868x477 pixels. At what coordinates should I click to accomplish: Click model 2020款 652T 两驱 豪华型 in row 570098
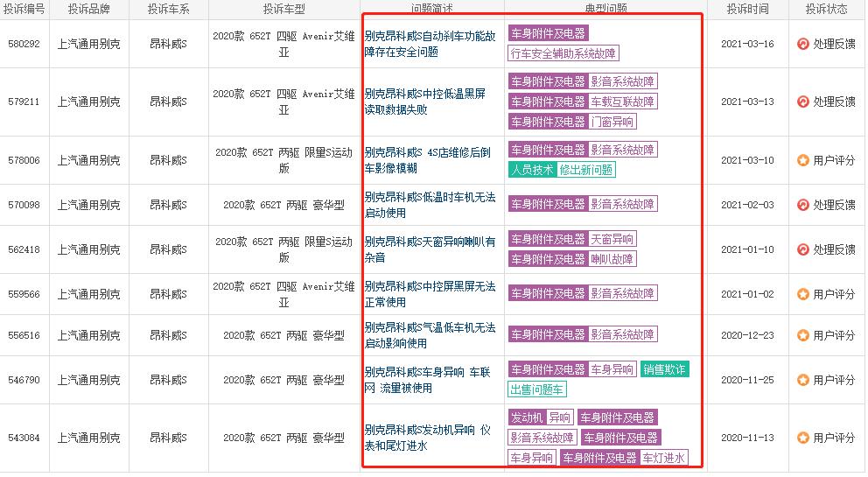click(x=283, y=205)
